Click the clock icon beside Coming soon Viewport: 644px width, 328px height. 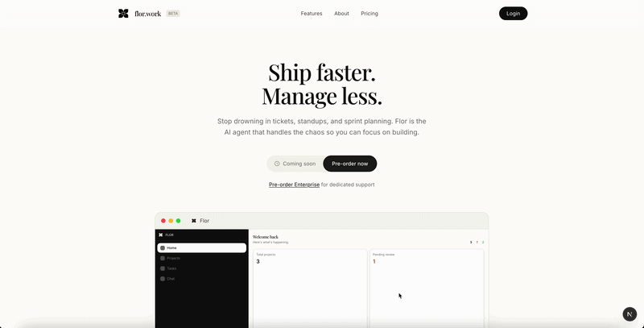(277, 164)
